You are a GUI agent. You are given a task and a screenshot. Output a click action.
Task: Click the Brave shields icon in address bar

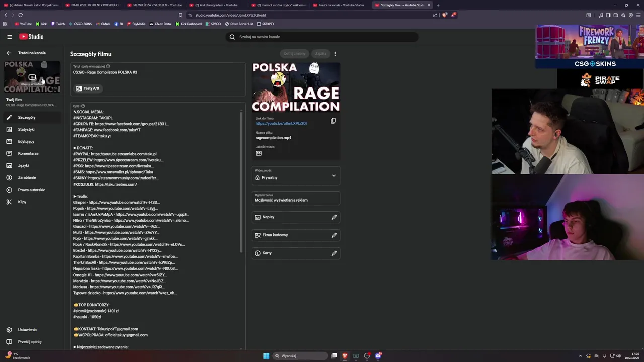click(444, 15)
